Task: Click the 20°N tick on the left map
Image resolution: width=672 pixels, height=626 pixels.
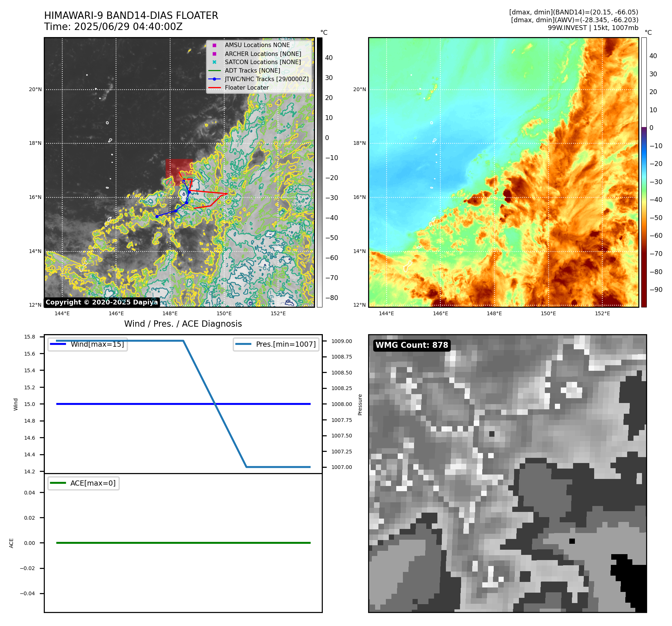Action: tap(36, 89)
